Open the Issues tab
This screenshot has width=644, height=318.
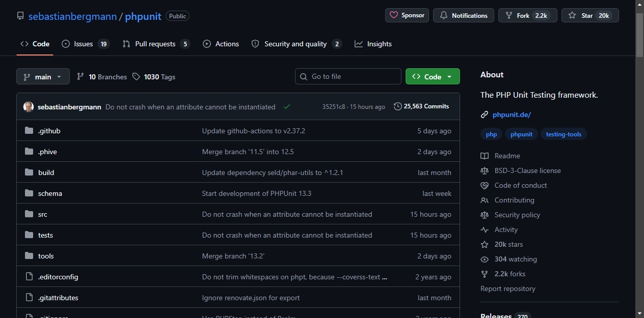pyautogui.click(x=85, y=44)
